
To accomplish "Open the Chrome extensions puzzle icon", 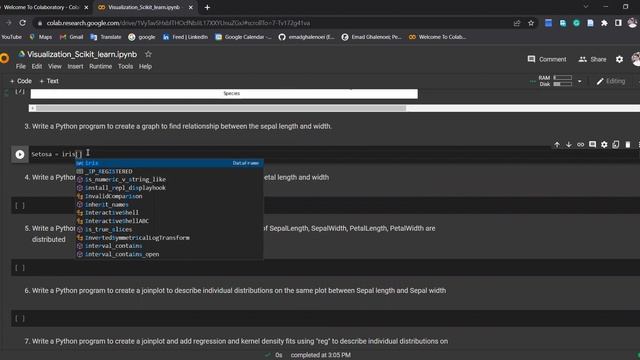I will pos(604,23).
